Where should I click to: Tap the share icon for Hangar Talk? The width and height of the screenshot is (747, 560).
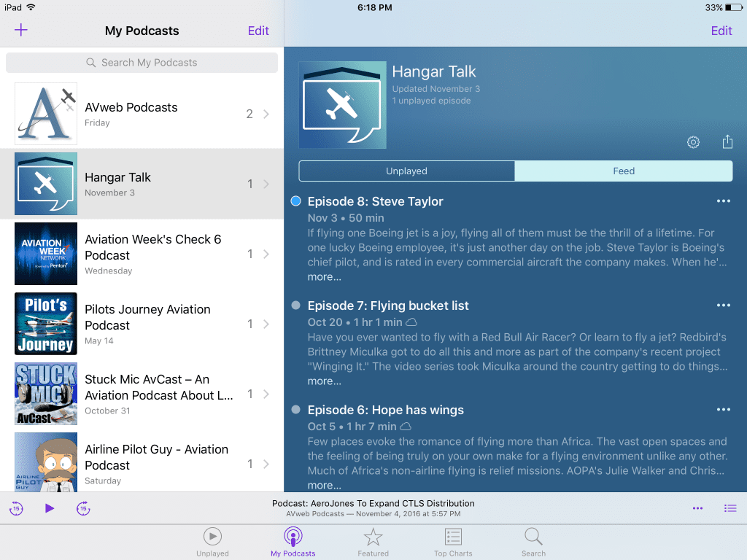(727, 142)
